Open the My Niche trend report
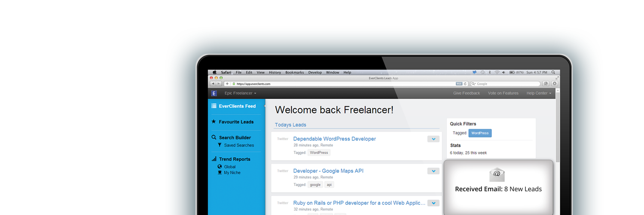The image size is (644, 215). click(232, 173)
